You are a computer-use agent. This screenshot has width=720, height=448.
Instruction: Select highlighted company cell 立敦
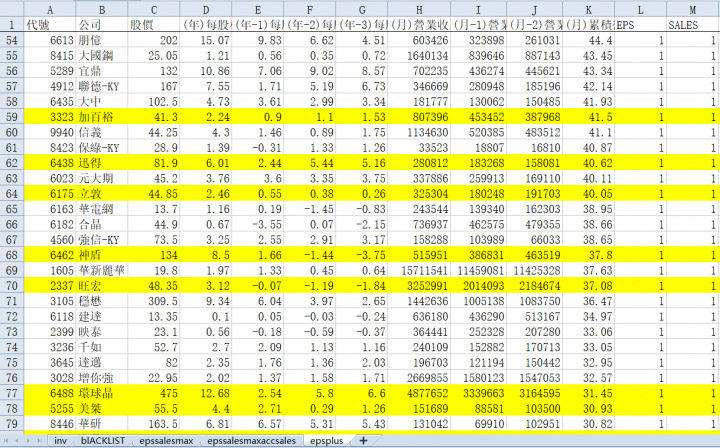point(101,193)
